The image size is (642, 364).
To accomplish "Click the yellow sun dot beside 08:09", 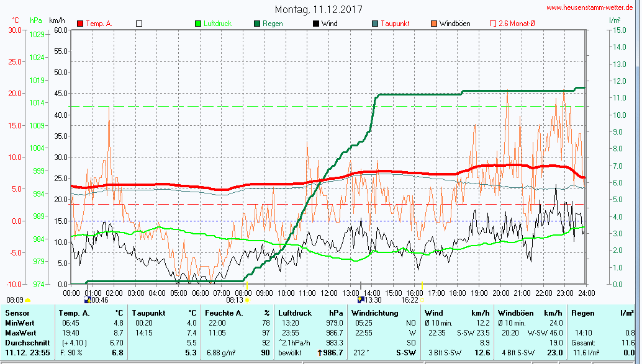I will [27, 300].
